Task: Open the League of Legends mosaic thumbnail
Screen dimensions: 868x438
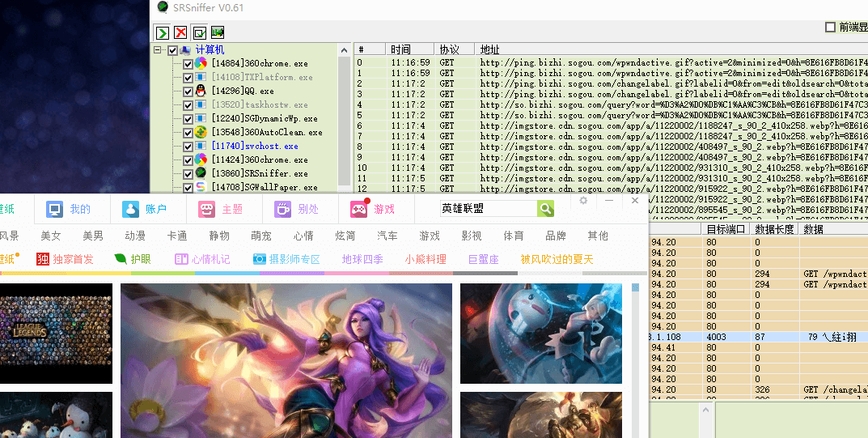Action: (x=56, y=334)
